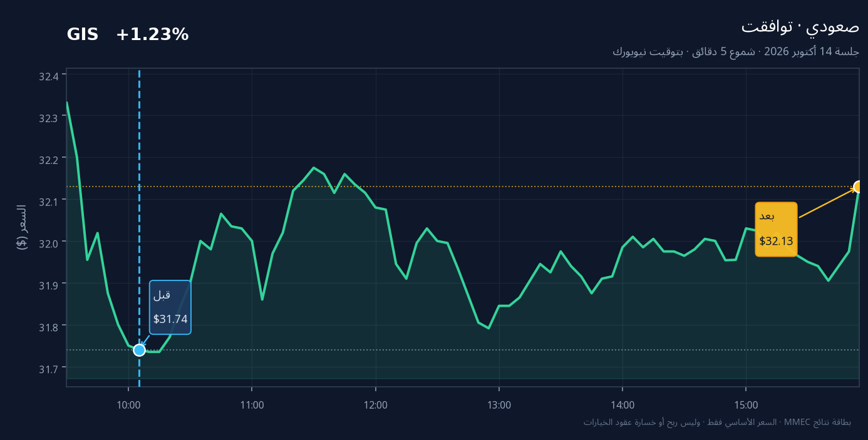Pick the 32.1 price axis tick
Image resolution: width=868 pixels, height=440 pixels.
click(x=48, y=201)
